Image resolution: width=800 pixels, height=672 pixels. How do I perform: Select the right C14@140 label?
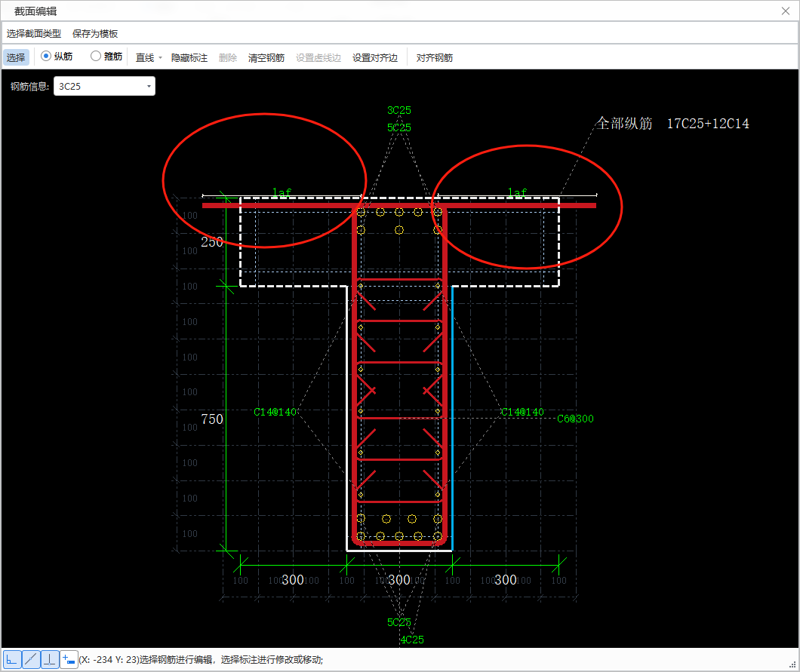coord(522,412)
